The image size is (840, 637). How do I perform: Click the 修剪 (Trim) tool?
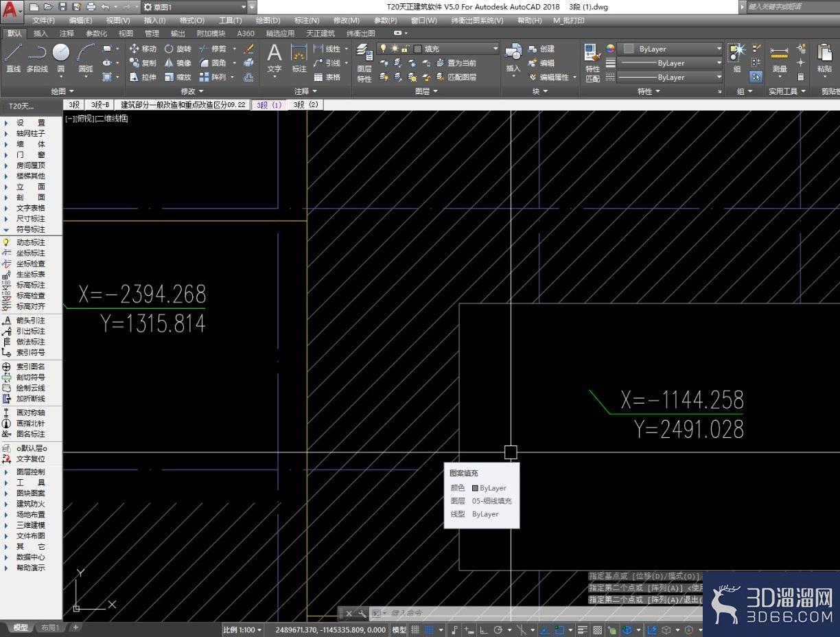pos(213,49)
